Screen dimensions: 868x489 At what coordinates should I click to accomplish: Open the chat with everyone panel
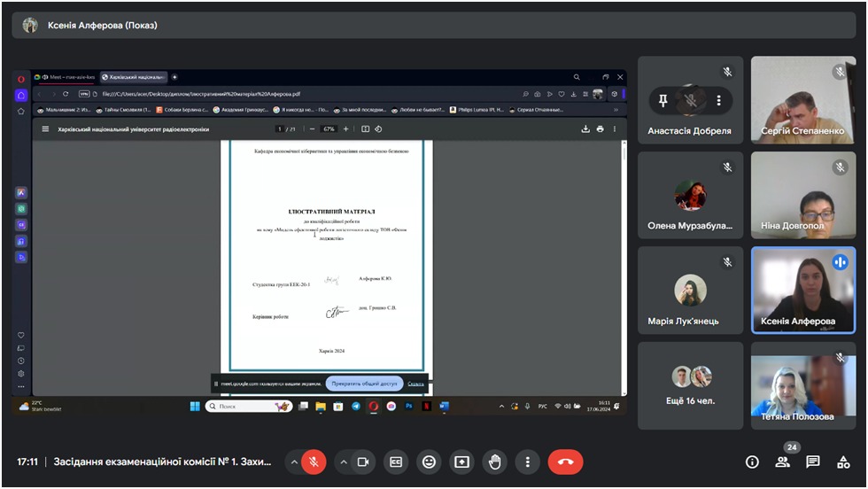pos(813,462)
